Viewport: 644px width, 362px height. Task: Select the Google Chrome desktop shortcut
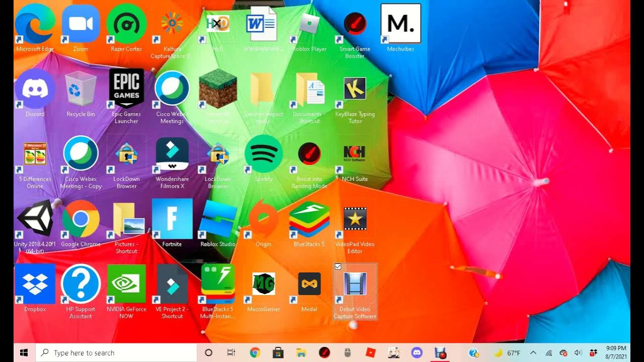[x=80, y=219]
